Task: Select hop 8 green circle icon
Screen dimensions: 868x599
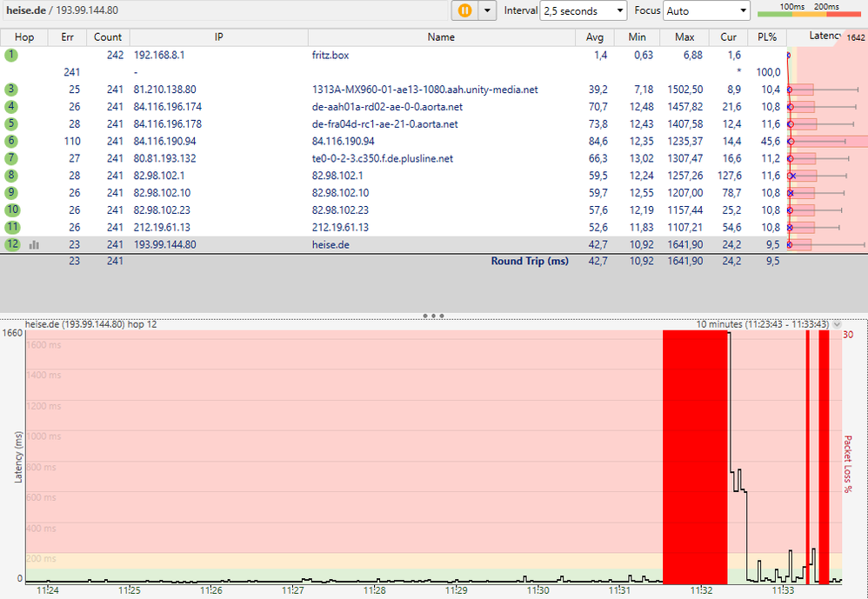Action: tap(11, 176)
